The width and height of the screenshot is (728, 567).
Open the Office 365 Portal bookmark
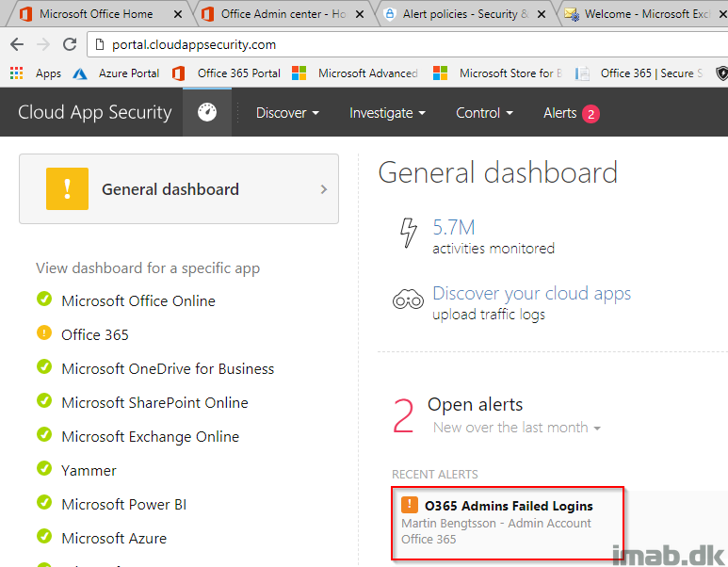(227, 73)
